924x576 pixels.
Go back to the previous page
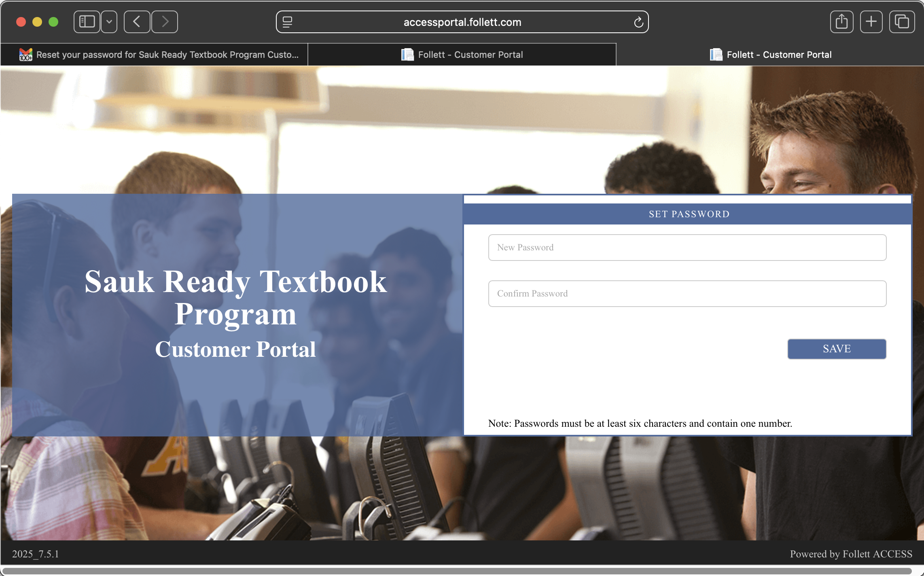pyautogui.click(x=137, y=22)
